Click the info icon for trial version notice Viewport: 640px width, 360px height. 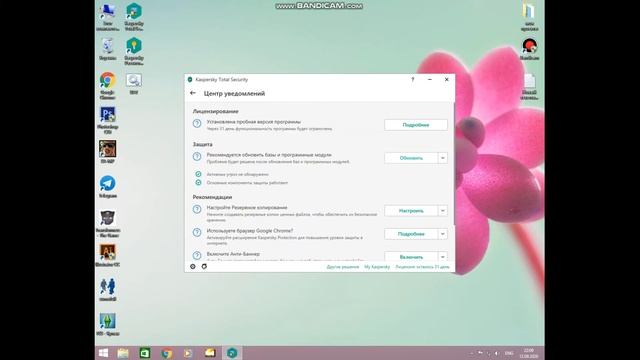tap(197, 123)
